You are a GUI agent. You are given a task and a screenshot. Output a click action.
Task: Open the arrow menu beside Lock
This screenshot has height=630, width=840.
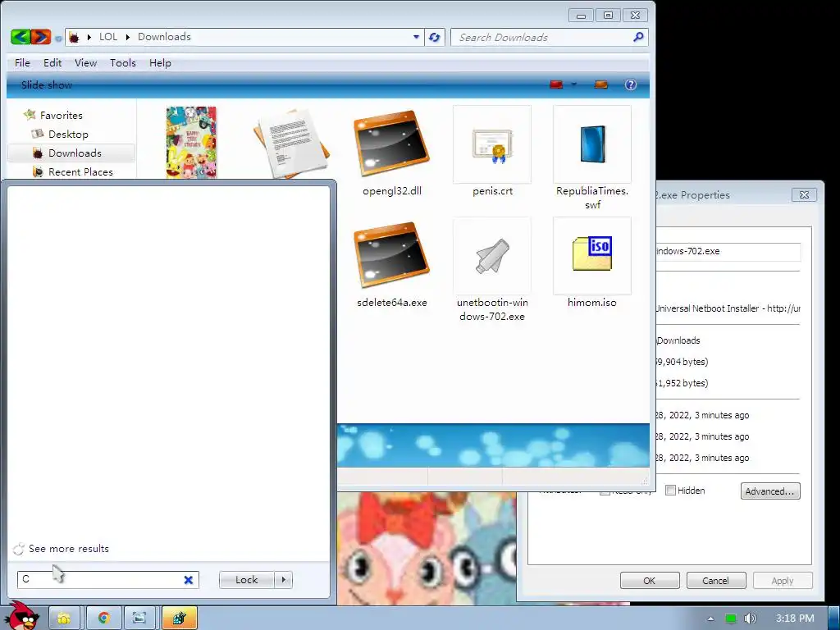[283, 580]
